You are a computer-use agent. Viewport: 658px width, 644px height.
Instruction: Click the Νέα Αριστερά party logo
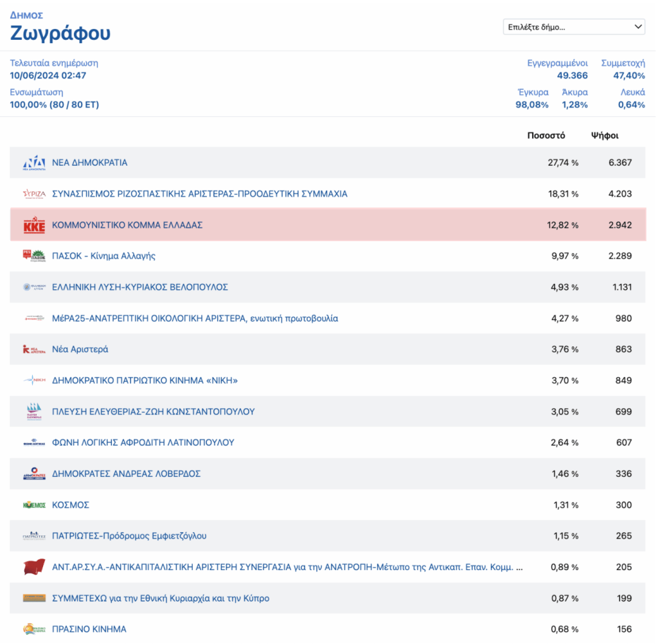coord(34,350)
